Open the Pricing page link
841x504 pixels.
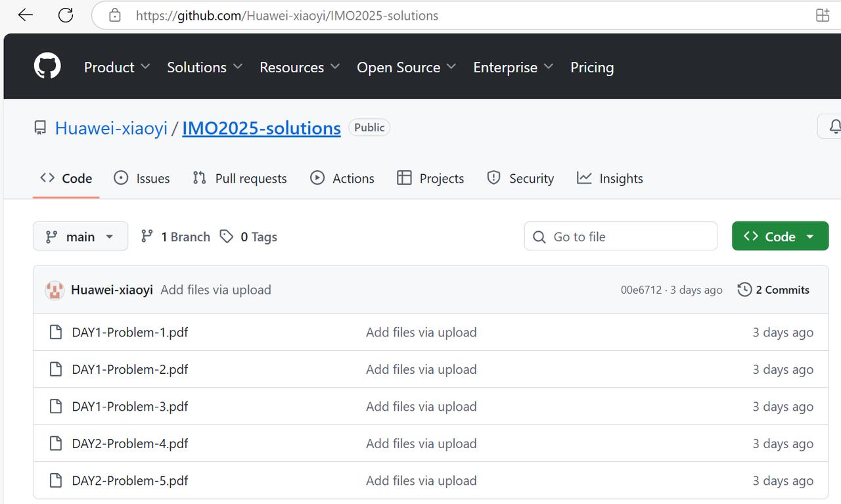pyautogui.click(x=592, y=67)
